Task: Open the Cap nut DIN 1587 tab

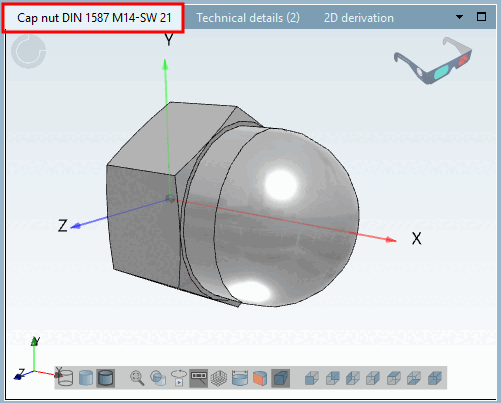Action: pos(94,18)
